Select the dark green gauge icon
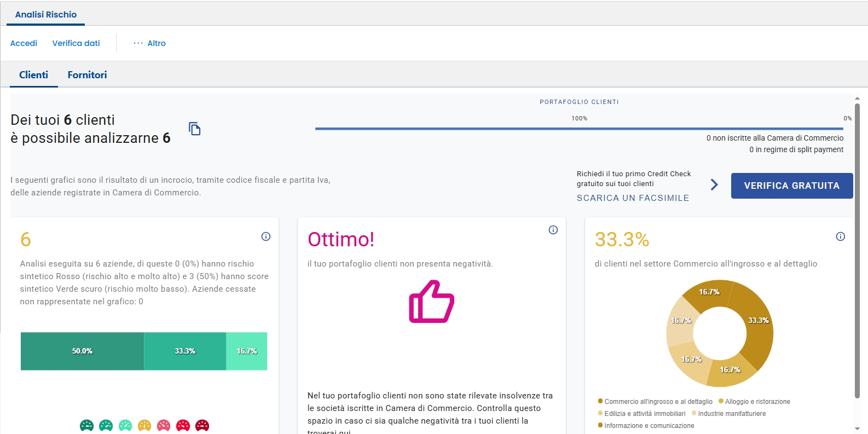 point(86,425)
